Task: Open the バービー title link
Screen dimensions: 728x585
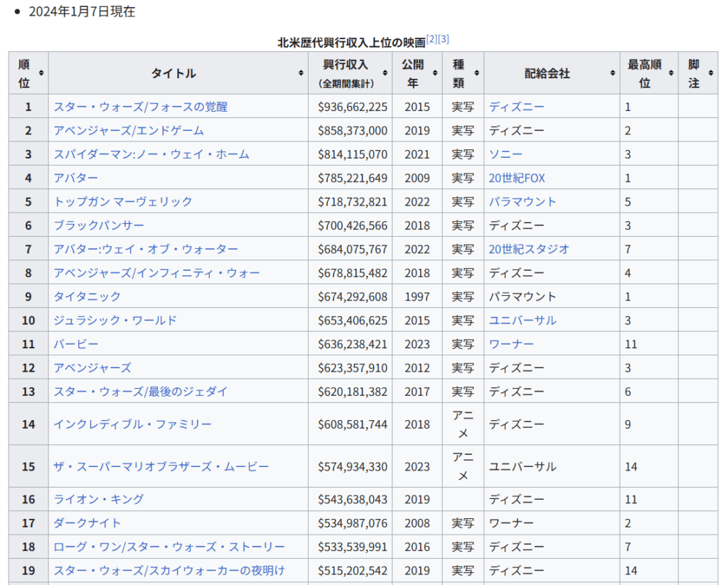Action: pos(76,344)
